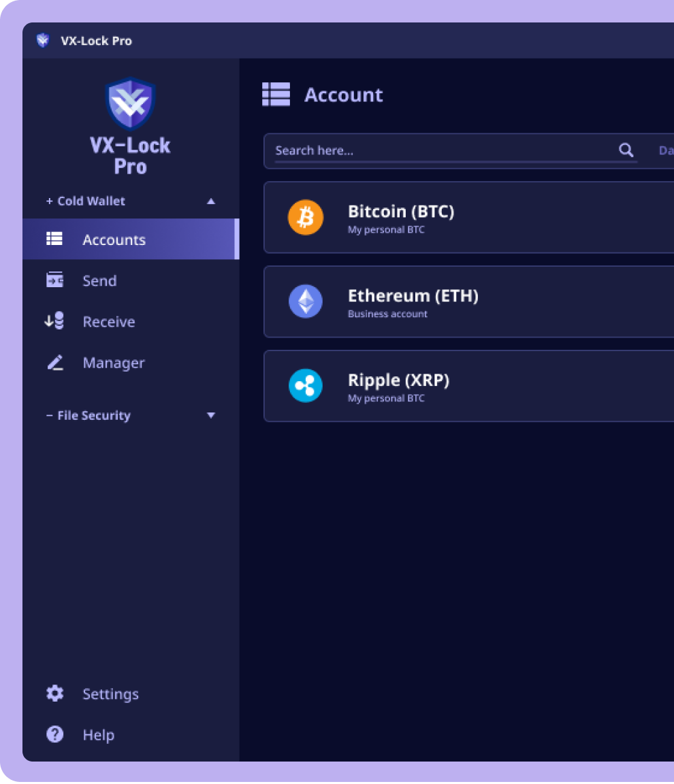Click My personal BTC under Ripple

[x=386, y=398]
